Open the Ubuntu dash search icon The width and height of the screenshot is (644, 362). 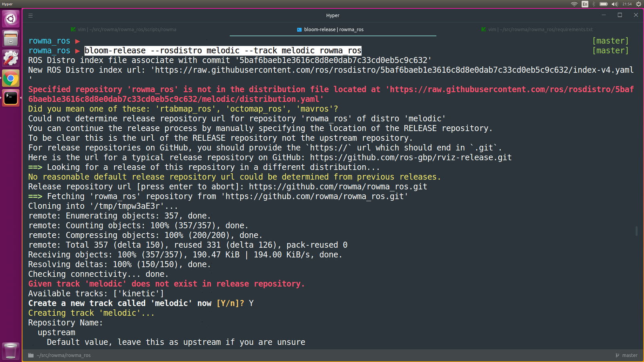point(11,19)
